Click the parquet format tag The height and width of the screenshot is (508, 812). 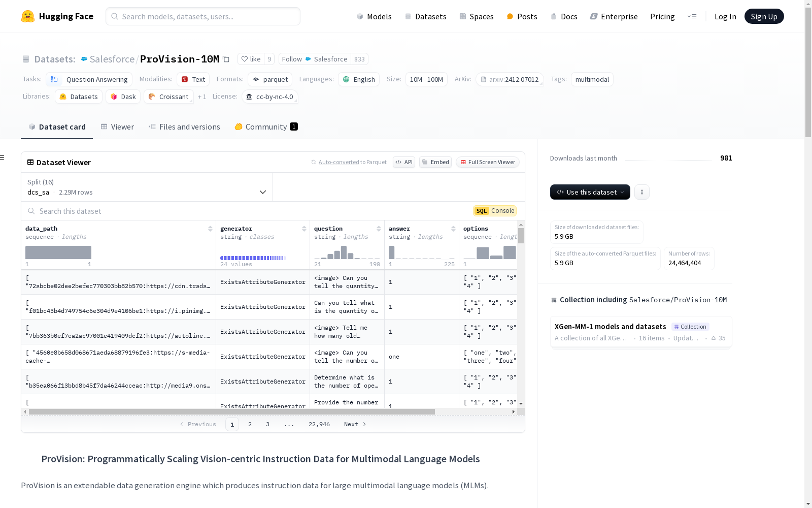point(270,79)
